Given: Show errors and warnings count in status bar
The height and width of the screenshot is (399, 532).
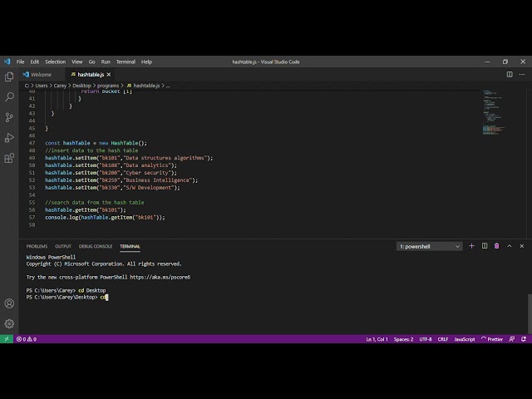Looking at the screenshot, I should click(27, 339).
